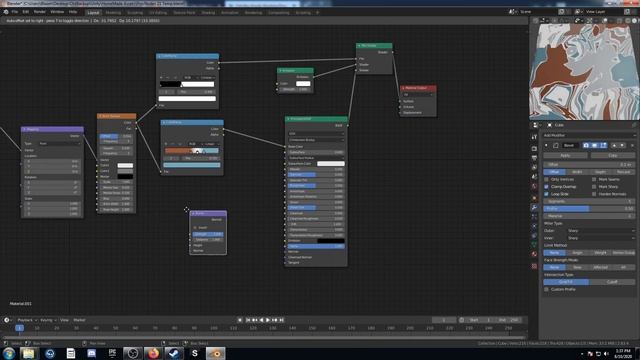This screenshot has height=360, width=640.
Task: Open the Particles properties tab icon
Action: click(534, 217)
